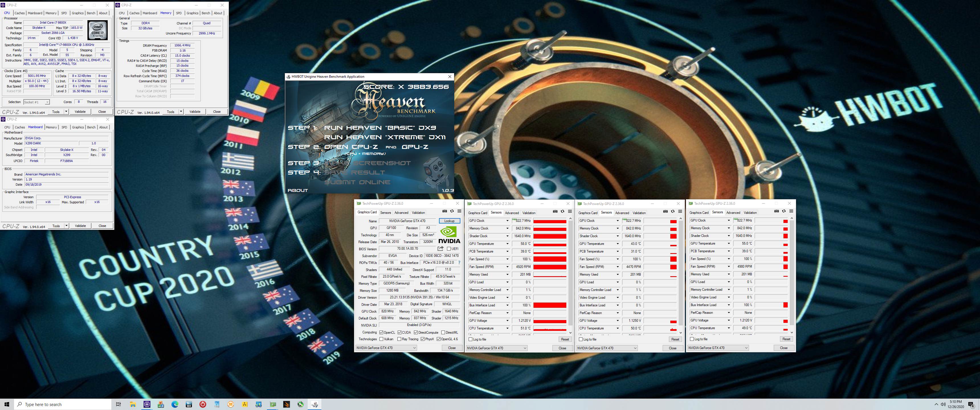The width and height of the screenshot is (980, 410).
Task: Click the Lookup button in GPU-Z
Action: 449,221
